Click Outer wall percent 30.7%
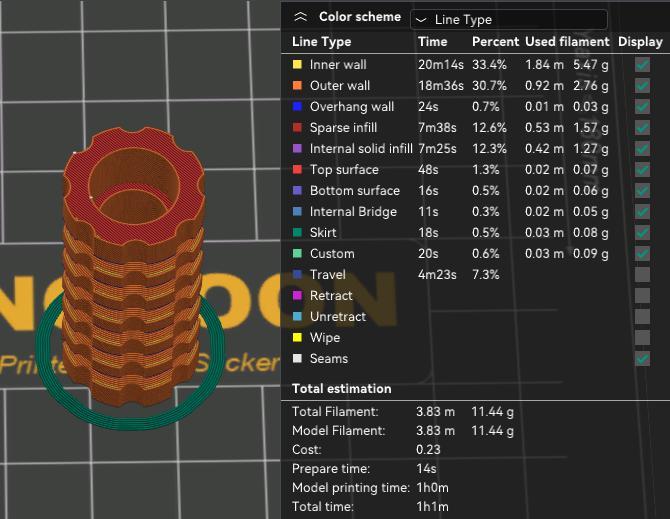 pos(489,85)
